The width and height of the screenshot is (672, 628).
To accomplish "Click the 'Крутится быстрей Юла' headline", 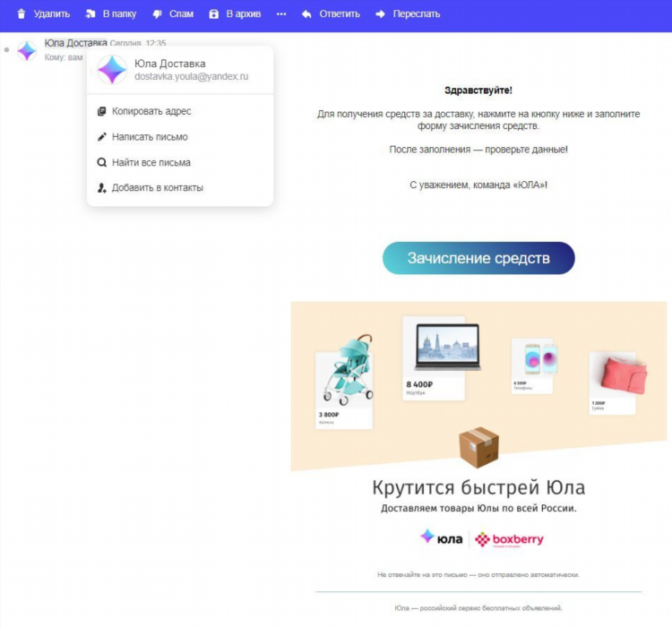I will point(478,487).
